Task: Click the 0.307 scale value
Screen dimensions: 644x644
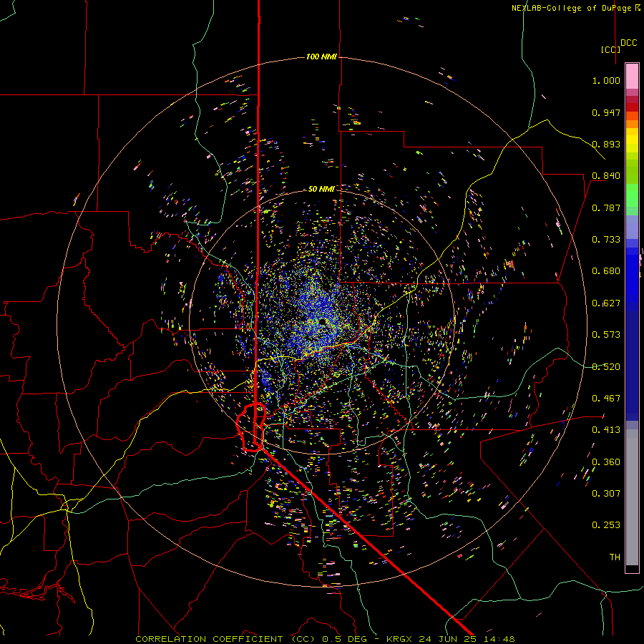Action: pyautogui.click(x=606, y=494)
